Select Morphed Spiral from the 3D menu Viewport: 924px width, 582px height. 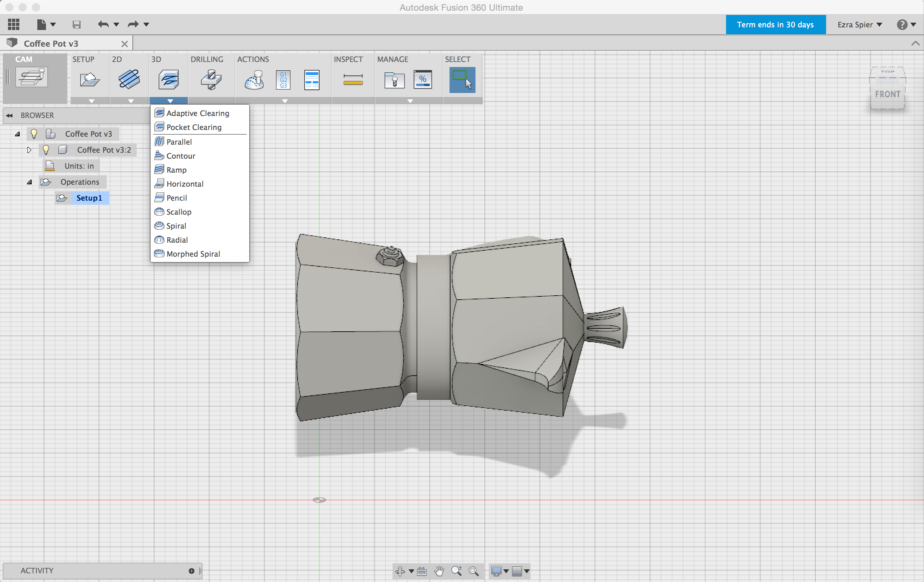(192, 254)
